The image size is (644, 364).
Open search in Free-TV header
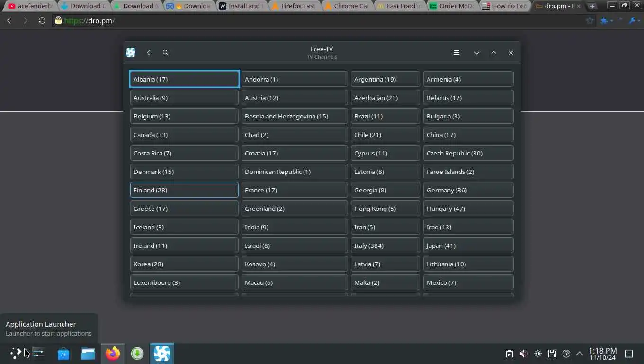click(166, 53)
